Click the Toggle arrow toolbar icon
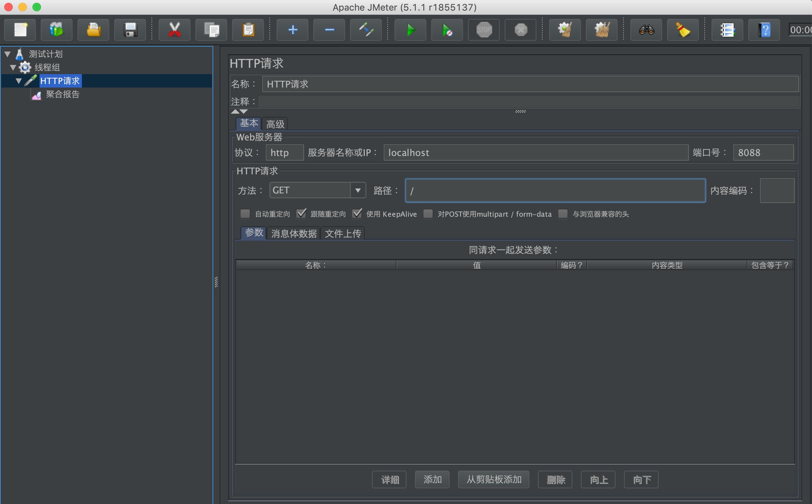Screen dimensions: 812x504 (x=366, y=30)
